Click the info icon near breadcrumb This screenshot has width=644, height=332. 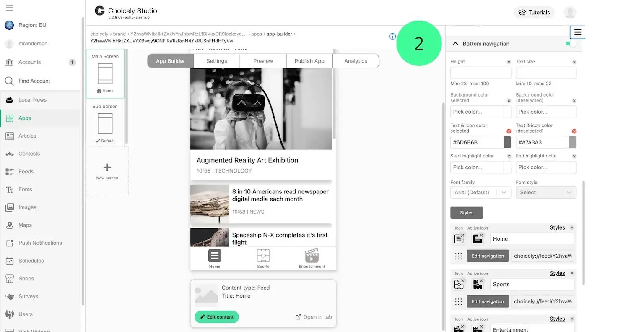(x=392, y=37)
